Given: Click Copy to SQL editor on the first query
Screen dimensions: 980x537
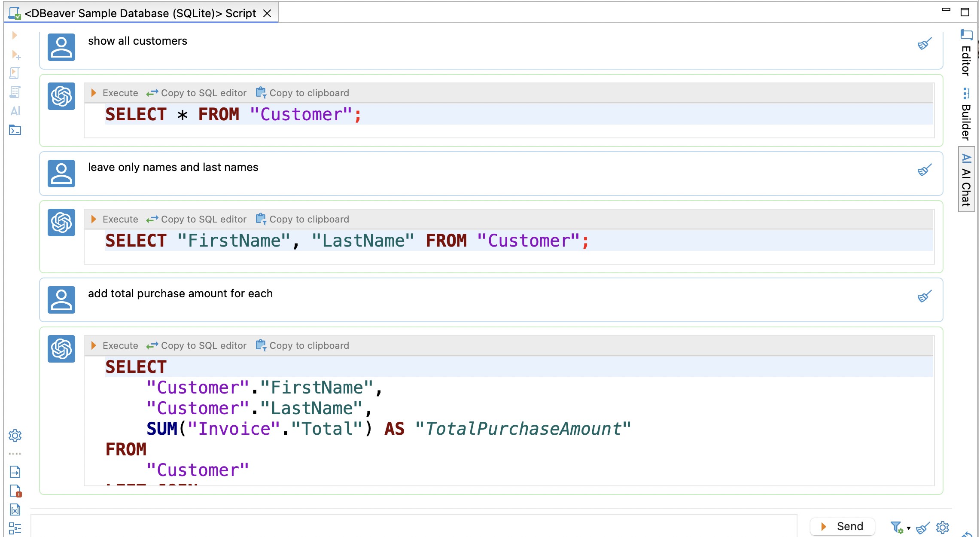Looking at the screenshot, I should [198, 93].
